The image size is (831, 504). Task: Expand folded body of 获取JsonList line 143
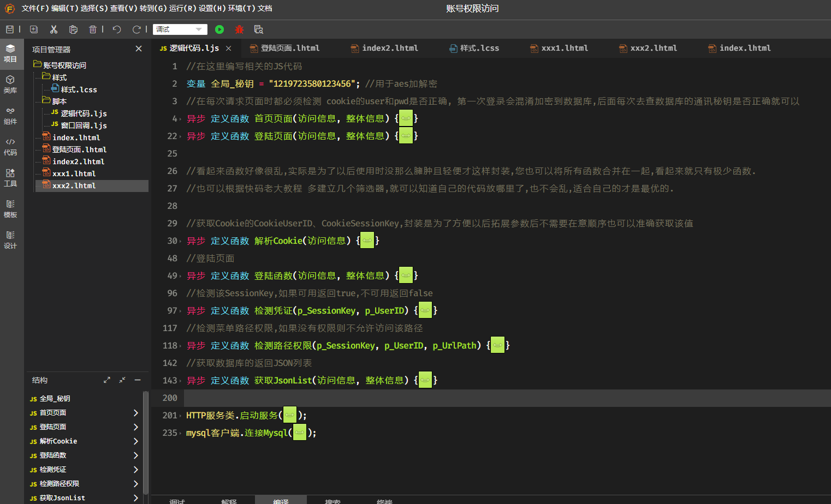click(x=425, y=380)
